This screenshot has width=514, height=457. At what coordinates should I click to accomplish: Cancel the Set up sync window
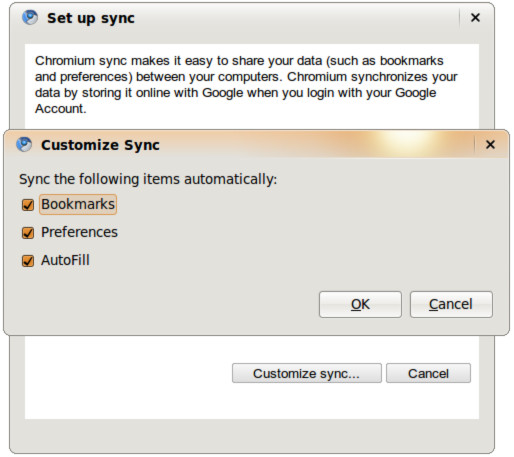coord(428,373)
